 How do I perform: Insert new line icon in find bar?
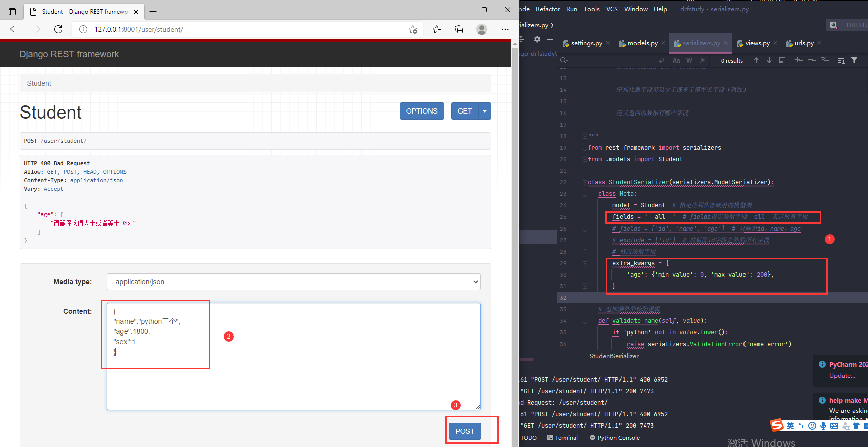pyautogui.click(x=661, y=60)
